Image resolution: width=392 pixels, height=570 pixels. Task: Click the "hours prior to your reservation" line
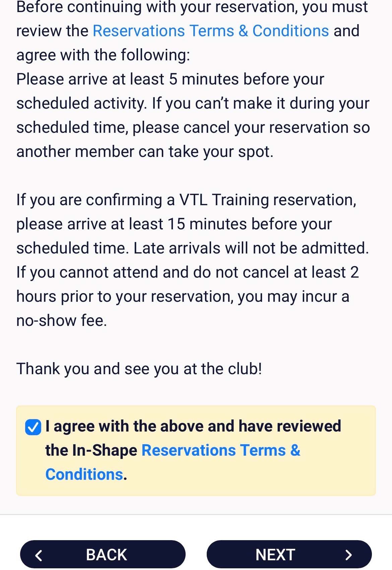tap(183, 296)
